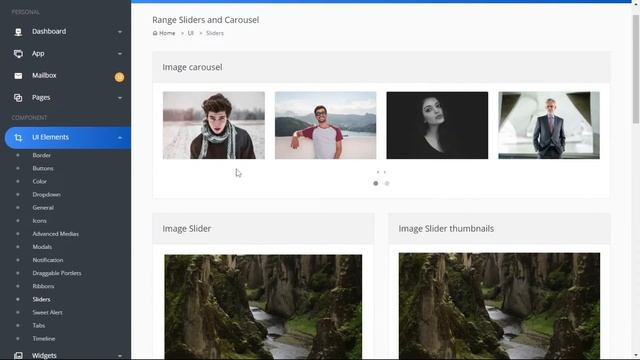Go to Border submenu item
This screenshot has height=360, width=640.
(x=42, y=156)
